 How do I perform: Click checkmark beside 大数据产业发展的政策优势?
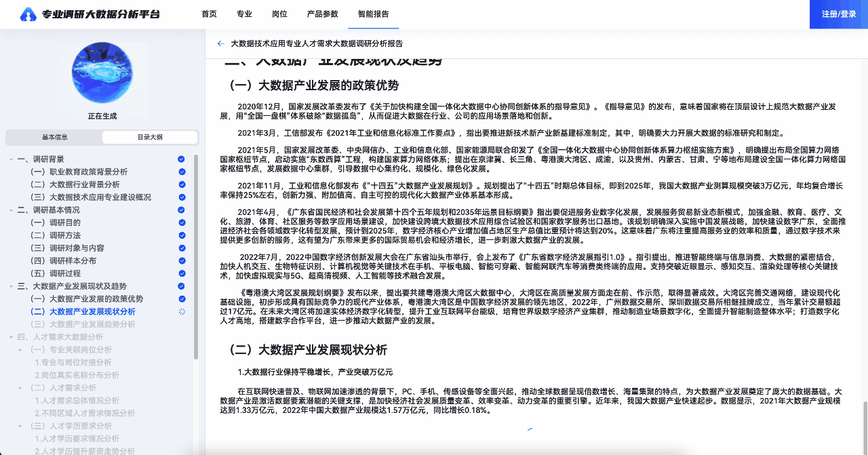pos(181,299)
